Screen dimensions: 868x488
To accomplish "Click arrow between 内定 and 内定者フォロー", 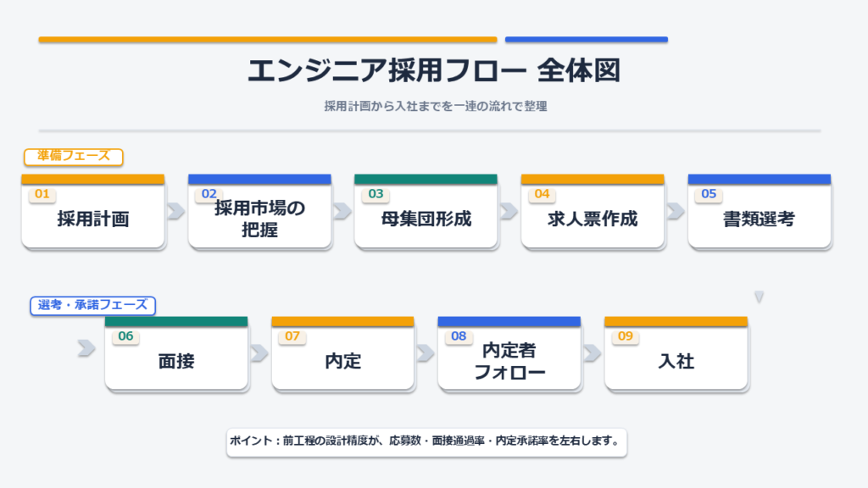I will coord(426,352).
